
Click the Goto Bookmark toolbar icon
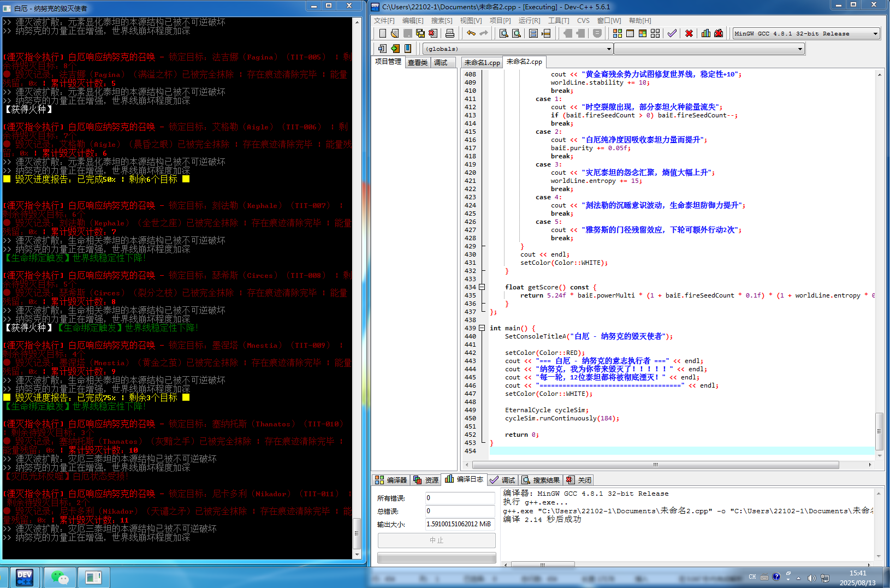point(408,49)
